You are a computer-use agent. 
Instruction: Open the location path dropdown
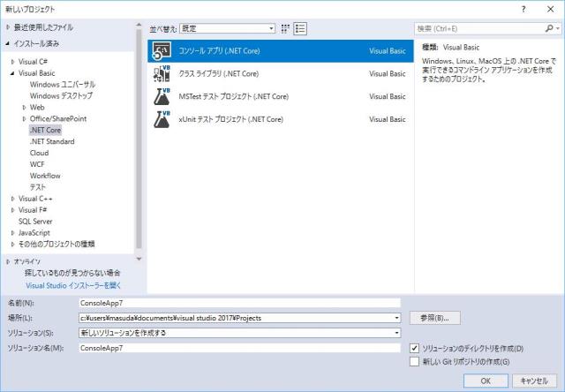click(x=398, y=317)
